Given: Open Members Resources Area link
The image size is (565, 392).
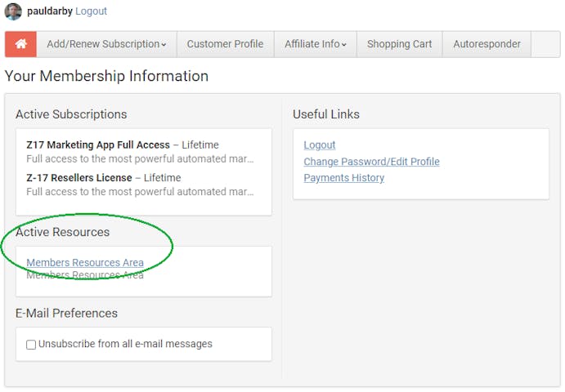Looking at the screenshot, I should 85,262.
